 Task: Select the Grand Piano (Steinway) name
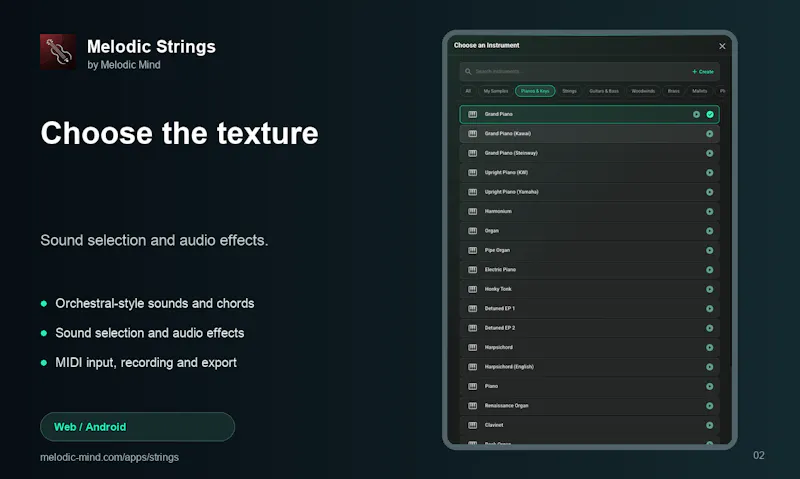[511, 153]
